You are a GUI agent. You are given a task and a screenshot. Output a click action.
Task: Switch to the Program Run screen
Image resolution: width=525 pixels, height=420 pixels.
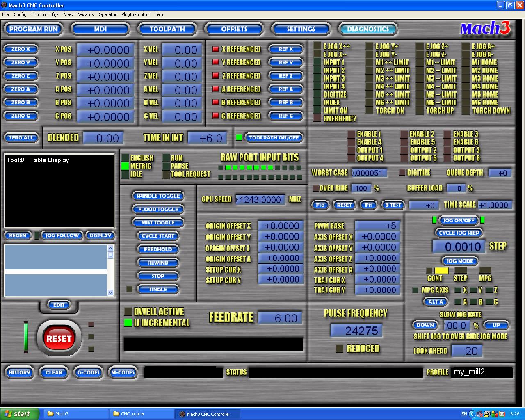point(33,29)
